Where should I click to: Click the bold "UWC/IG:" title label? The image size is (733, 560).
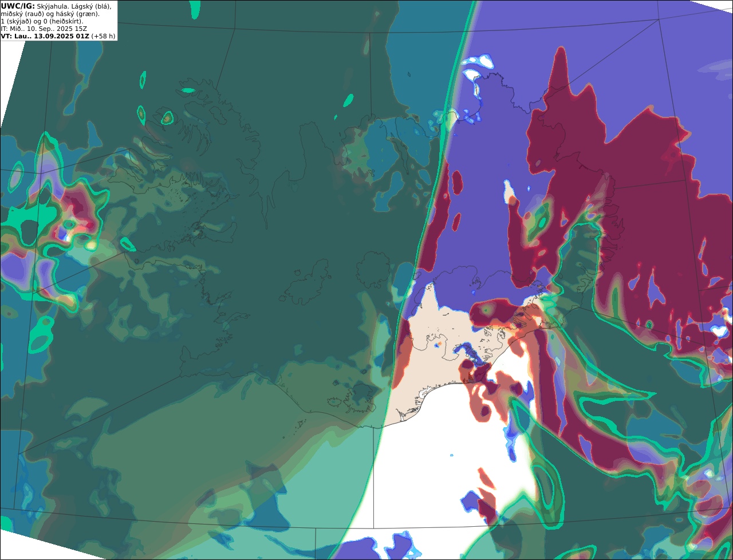(x=18, y=6)
